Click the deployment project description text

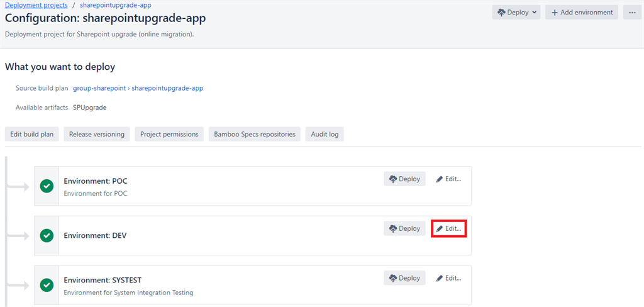[99, 34]
